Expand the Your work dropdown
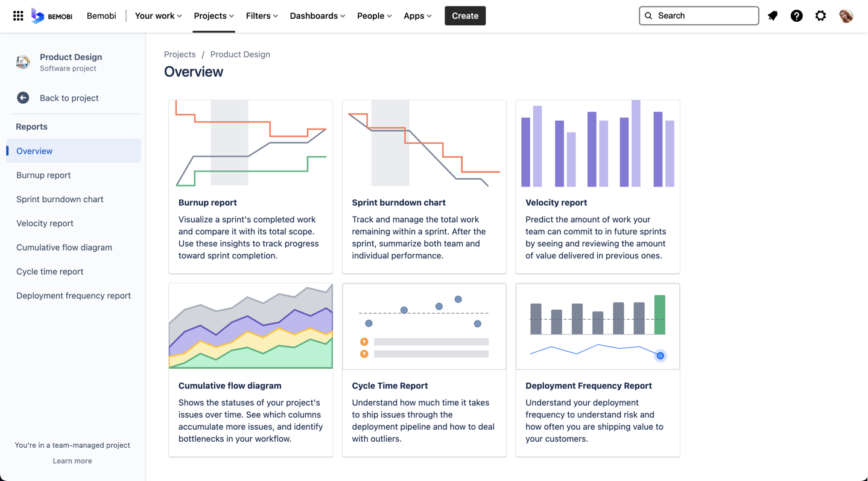 pyautogui.click(x=159, y=16)
